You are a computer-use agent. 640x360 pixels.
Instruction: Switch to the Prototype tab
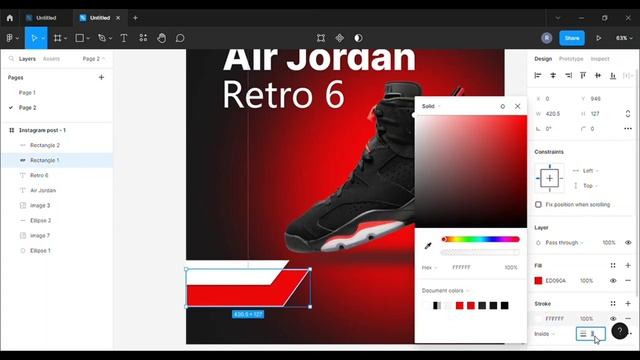pyautogui.click(x=571, y=59)
